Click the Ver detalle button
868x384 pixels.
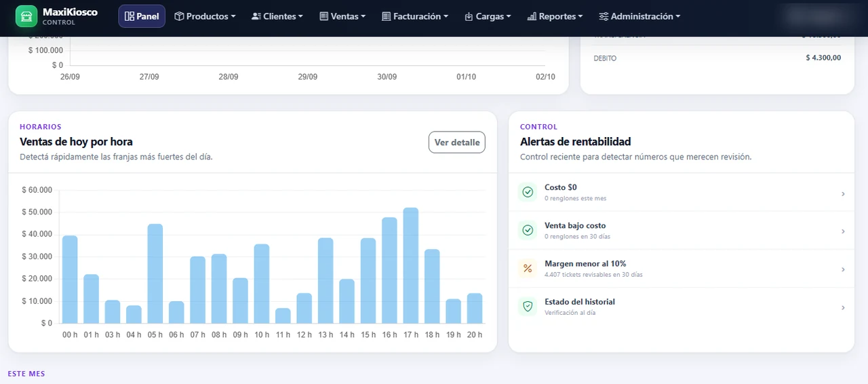point(457,142)
